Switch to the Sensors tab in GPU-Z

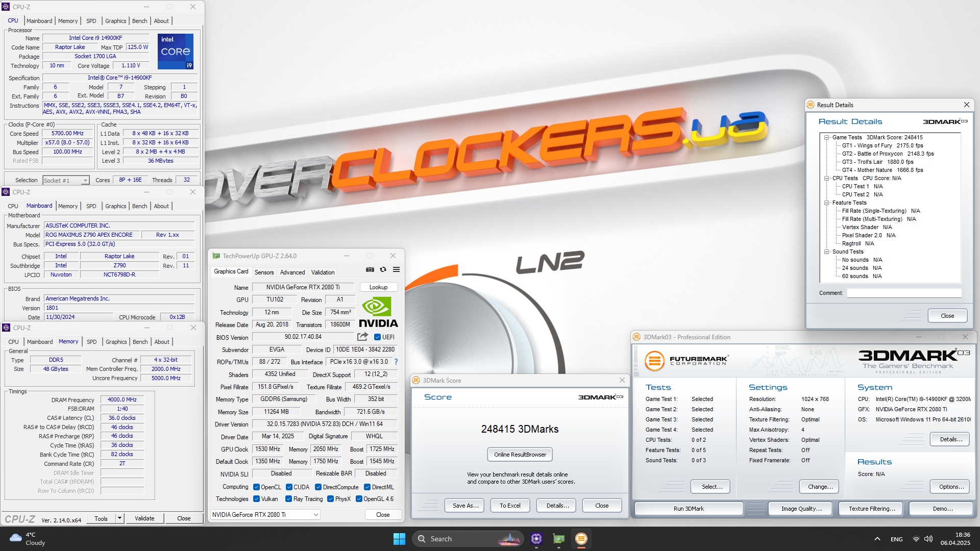point(264,272)
